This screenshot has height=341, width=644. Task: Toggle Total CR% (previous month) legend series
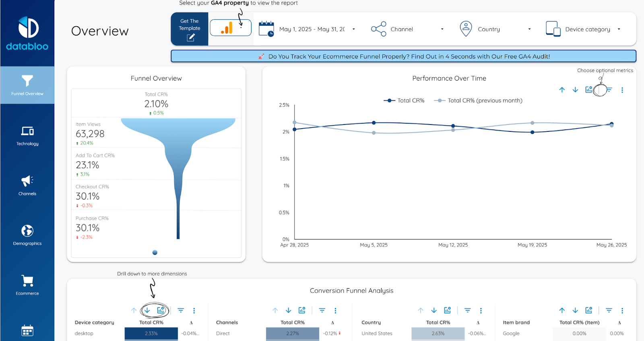tap(478, 100)
